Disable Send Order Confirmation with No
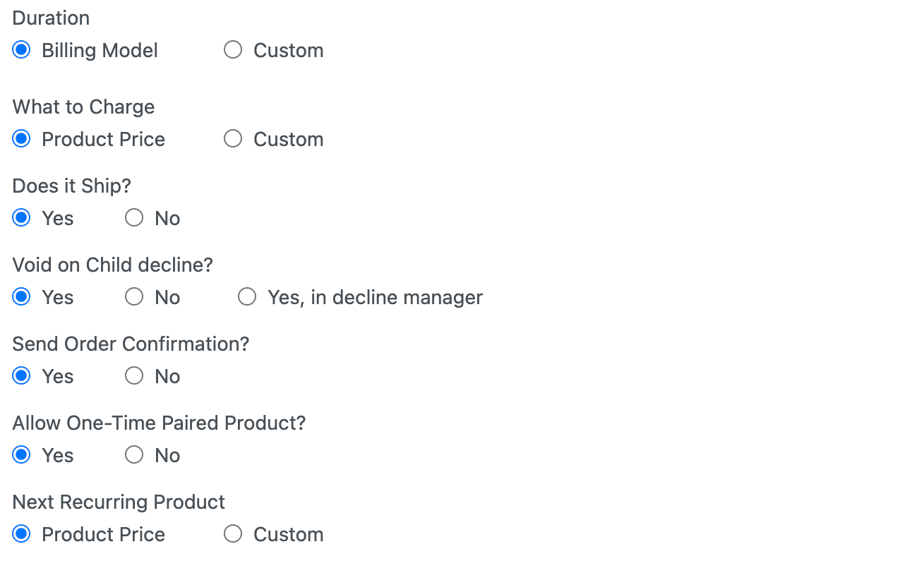 pyautogui.click(x=134, y=376)
